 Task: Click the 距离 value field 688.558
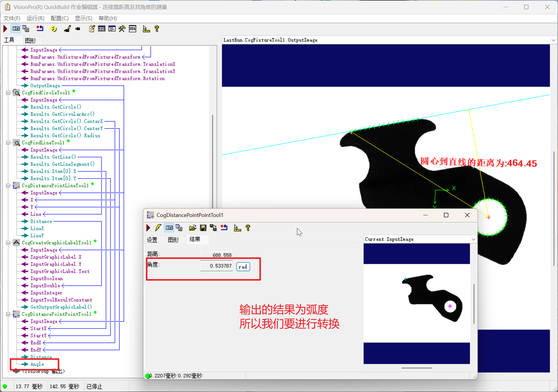(216, 255)
